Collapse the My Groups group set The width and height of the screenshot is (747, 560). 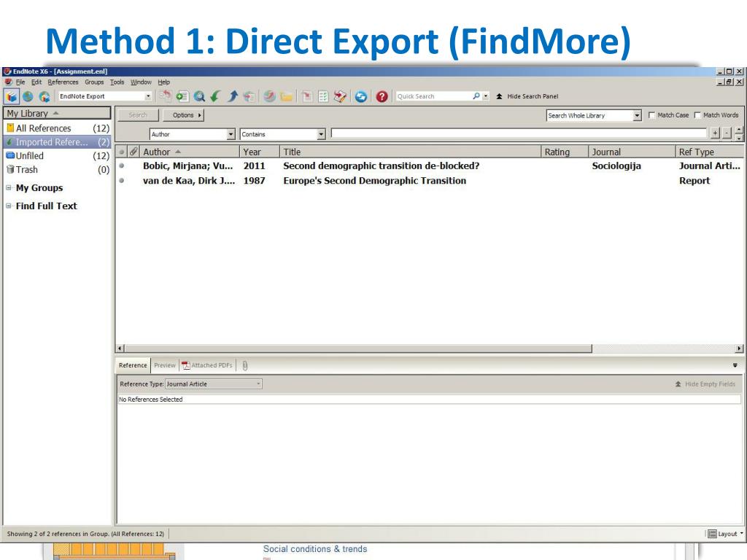pos(9,188)
